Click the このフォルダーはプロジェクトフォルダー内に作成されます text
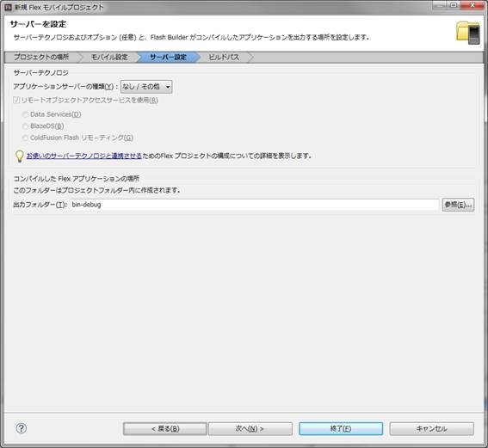 point(96,190)
